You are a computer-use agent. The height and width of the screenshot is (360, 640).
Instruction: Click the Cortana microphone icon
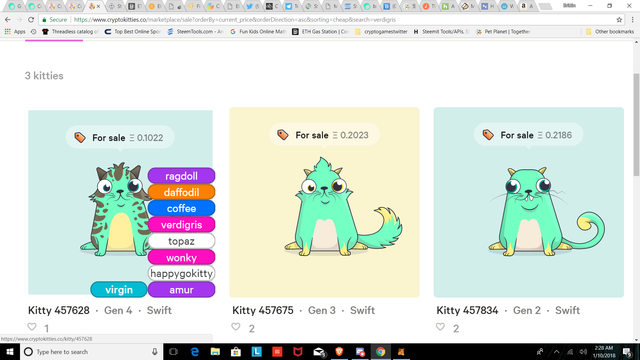[155, 352]
